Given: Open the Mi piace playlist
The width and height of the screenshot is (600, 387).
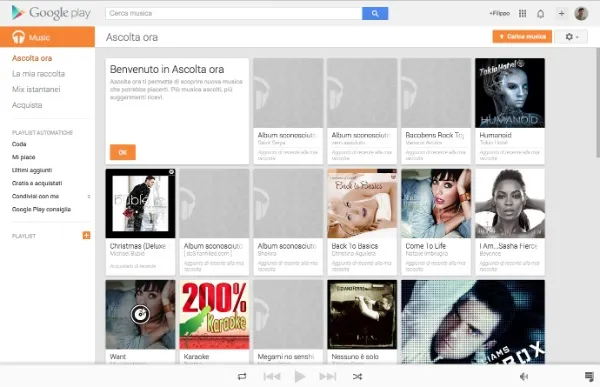Looking at the screenshot, I should pos(23,157).
